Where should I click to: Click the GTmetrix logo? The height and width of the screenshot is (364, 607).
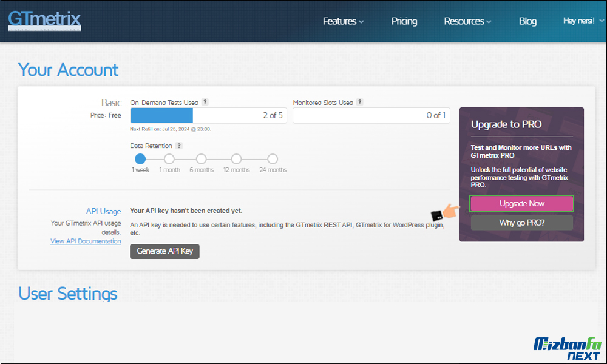coord(44,20)
